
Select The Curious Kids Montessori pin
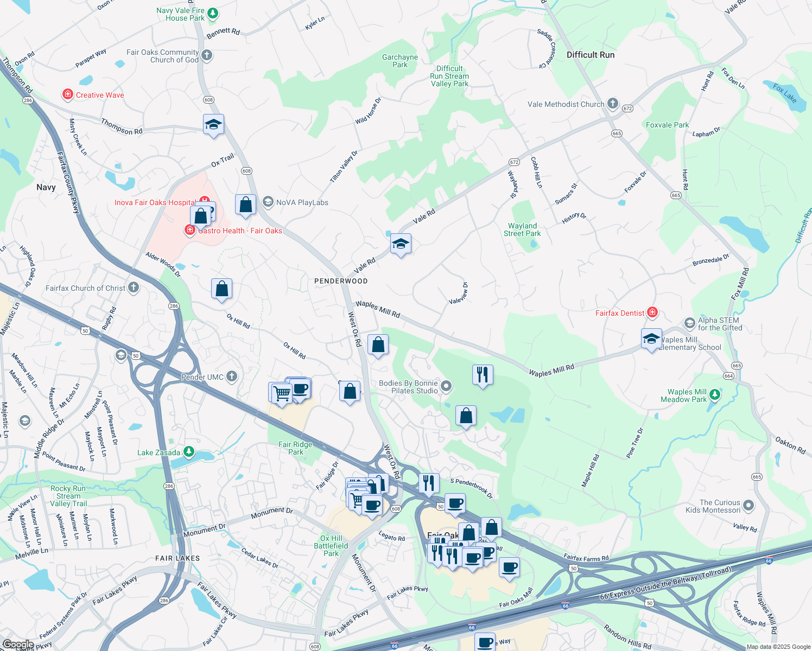click(748, 506)
